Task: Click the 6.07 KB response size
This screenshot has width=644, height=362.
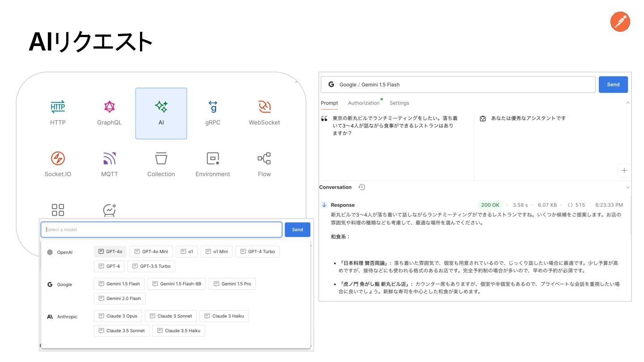Action: pyautogui.click(x=547, y=205)
